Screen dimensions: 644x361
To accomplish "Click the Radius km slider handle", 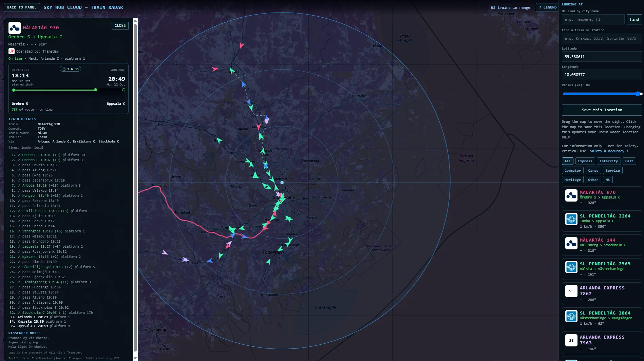I will pos(638,94).
